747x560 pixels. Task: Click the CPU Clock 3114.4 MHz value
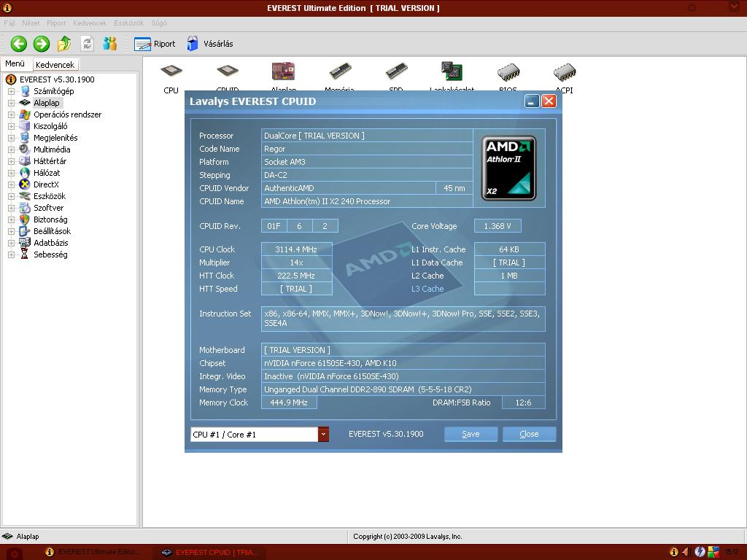click(296, 249)
